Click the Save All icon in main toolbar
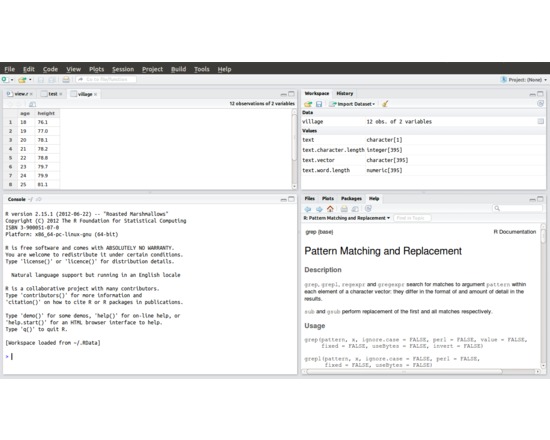This screenshot has height=440, width=550. click(x=52, y=80)
